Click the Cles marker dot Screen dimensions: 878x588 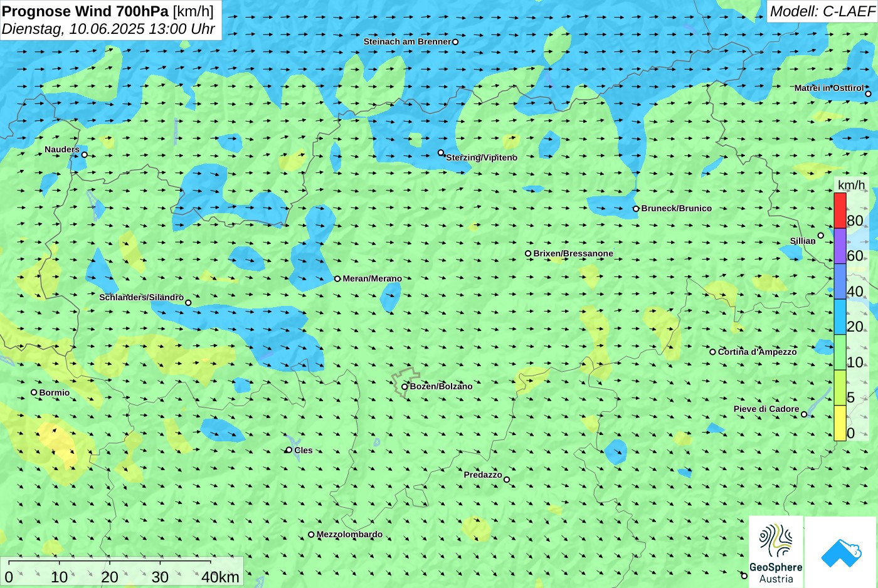tap(289, 450)
